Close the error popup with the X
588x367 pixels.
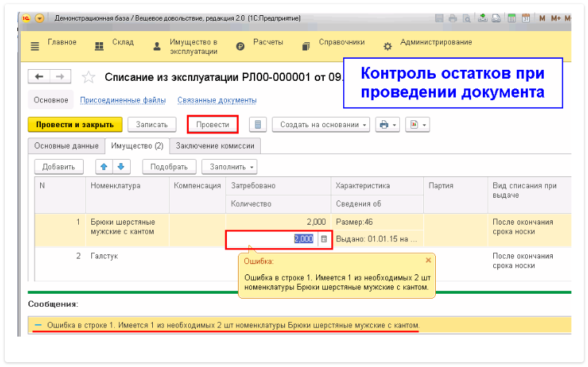[428, 261]
